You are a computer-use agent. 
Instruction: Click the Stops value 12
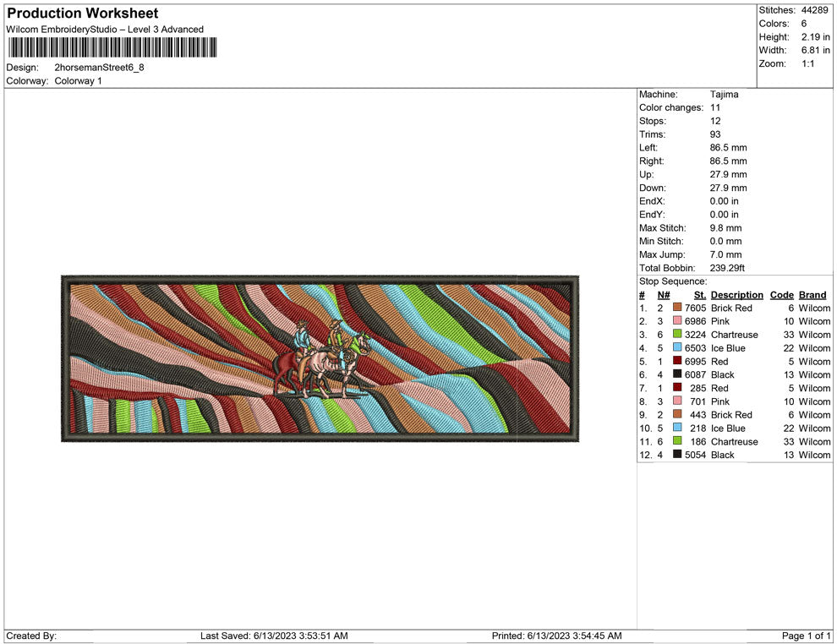pyautogui.click(x=715, y=121)
